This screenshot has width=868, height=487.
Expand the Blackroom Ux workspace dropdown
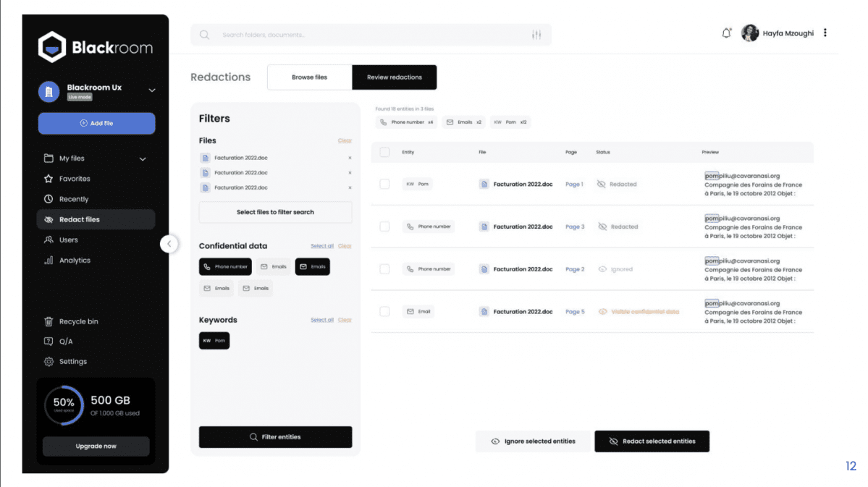[152, 90]
